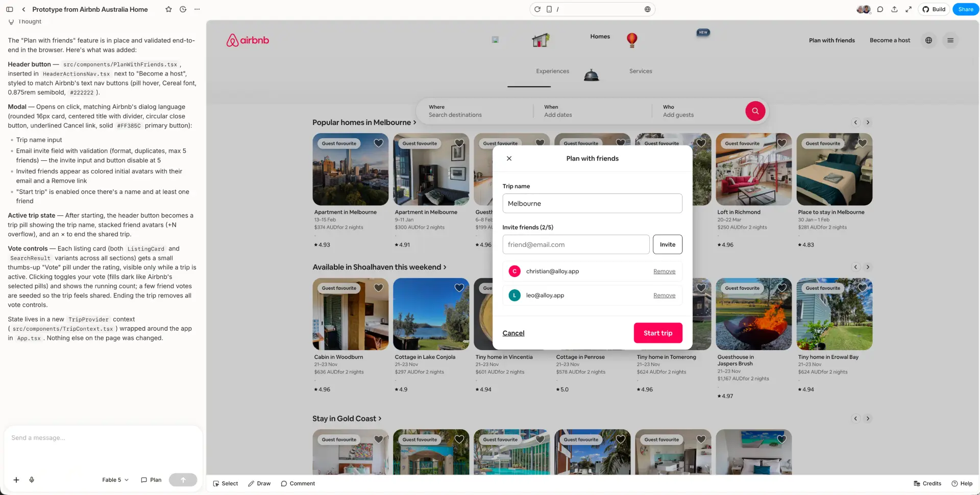Toggle Plan mode in chat
The image size is (980, 495).
[x=151, y=480]
